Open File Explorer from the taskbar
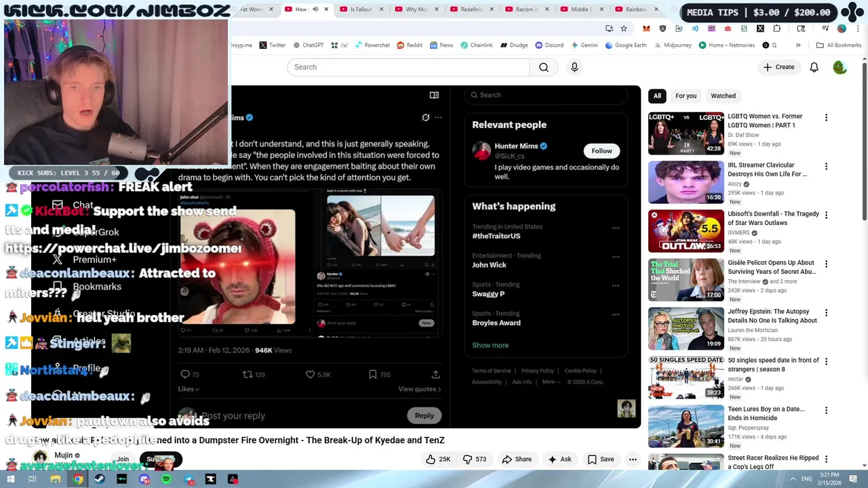 56,479
